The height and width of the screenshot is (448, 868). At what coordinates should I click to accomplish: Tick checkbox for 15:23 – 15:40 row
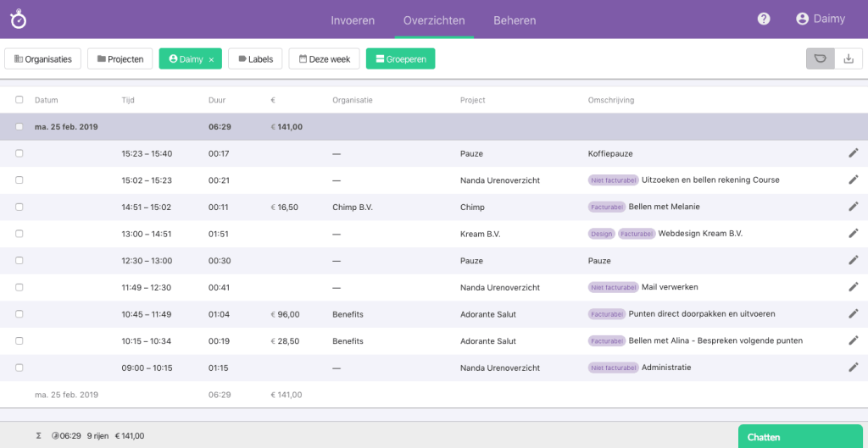coord(19,153)
